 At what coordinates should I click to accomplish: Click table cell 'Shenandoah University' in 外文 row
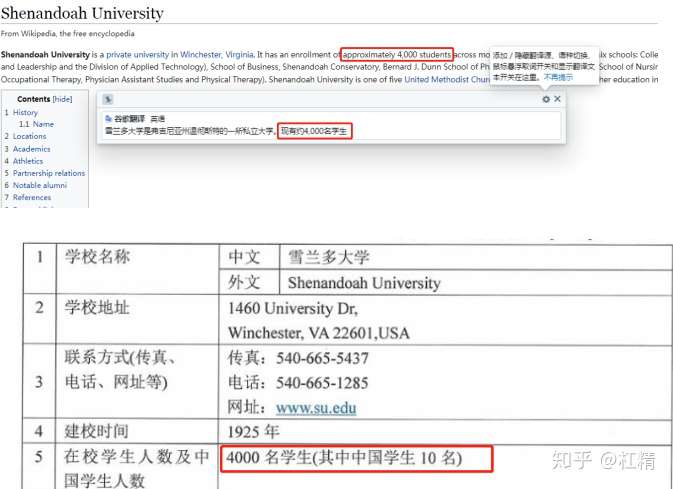coord(364,283)
